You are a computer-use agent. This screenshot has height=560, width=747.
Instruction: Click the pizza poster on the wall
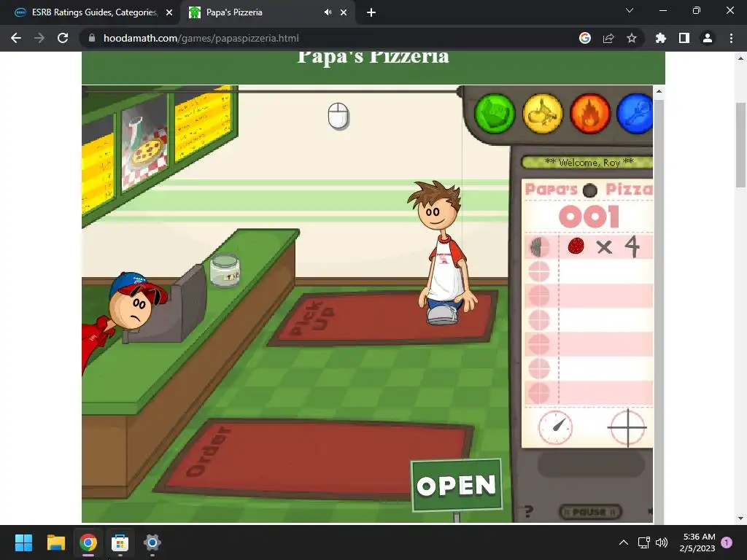pyautogui.click(x=144, y=144)
